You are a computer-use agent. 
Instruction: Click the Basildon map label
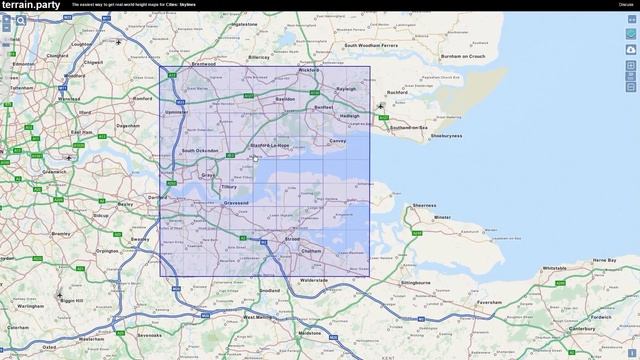pyautogui.click(x=285, y=99)
